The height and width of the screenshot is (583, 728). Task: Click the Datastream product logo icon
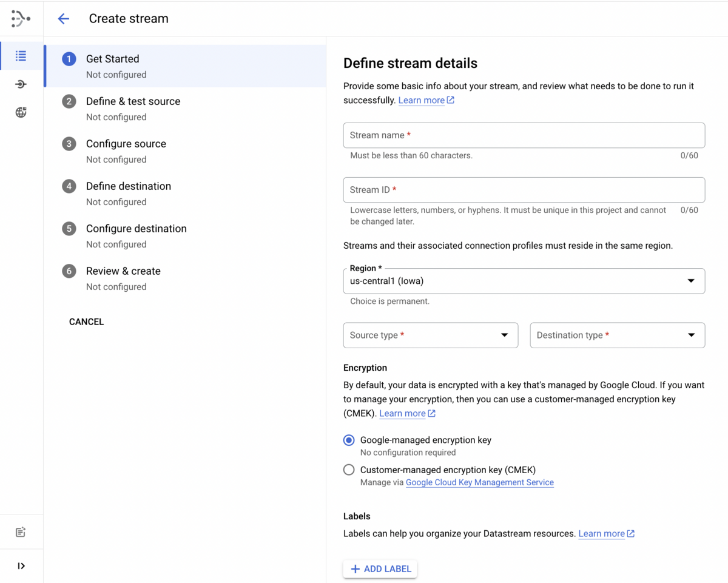click(x=21, y=19)
